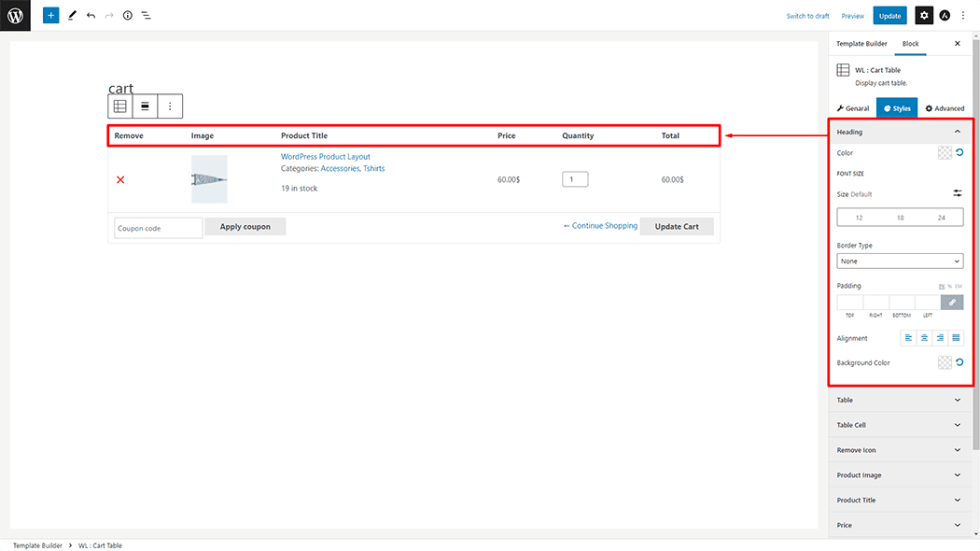The width and height of the screenshot is (980, 551).
Task: Toggle linked padding values button
Action: [x=952, y=302]
